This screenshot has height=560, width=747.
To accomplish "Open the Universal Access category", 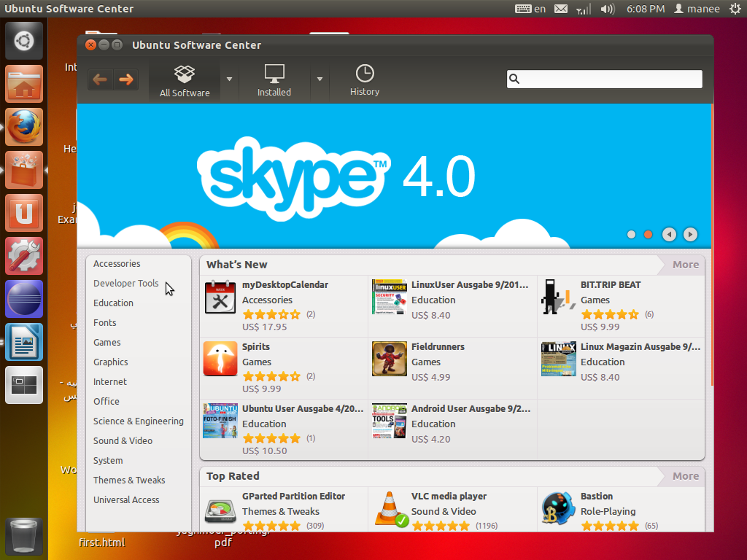I will [126, 500].
